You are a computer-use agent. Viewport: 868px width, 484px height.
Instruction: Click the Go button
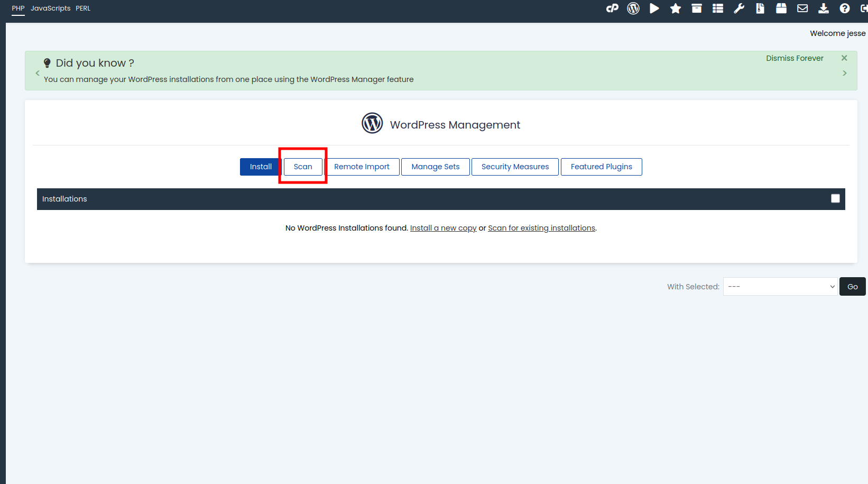click(x=853, y=287)
